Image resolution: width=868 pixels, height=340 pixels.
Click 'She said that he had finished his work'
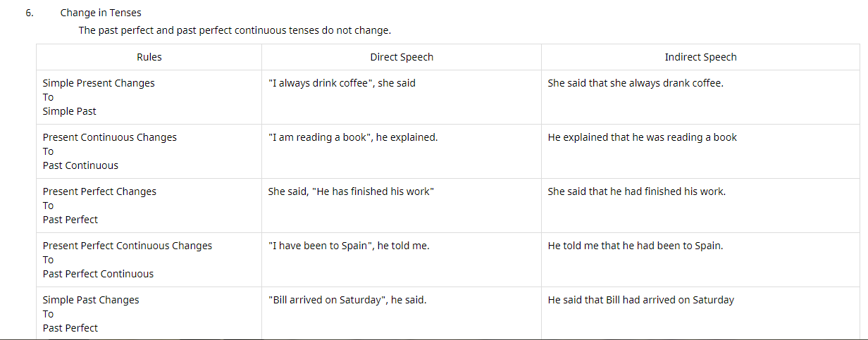coord(636,191)
